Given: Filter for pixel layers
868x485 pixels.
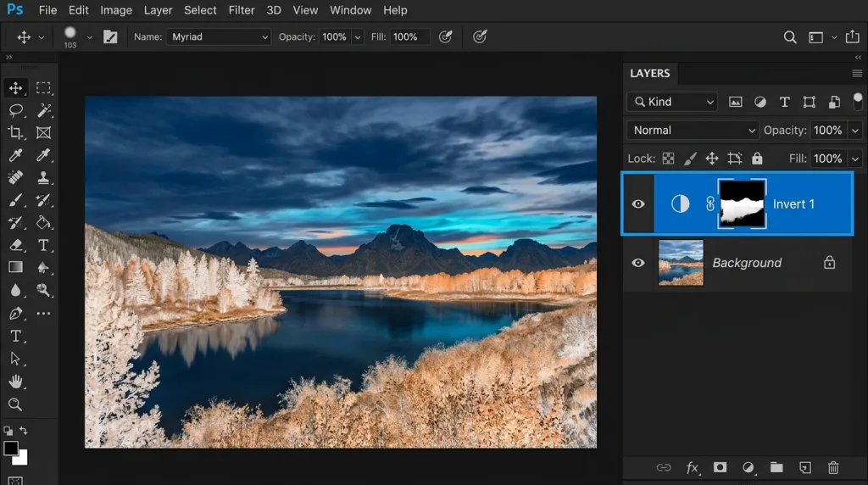Looking at the screenshot, I should click(x=735, y=102).
